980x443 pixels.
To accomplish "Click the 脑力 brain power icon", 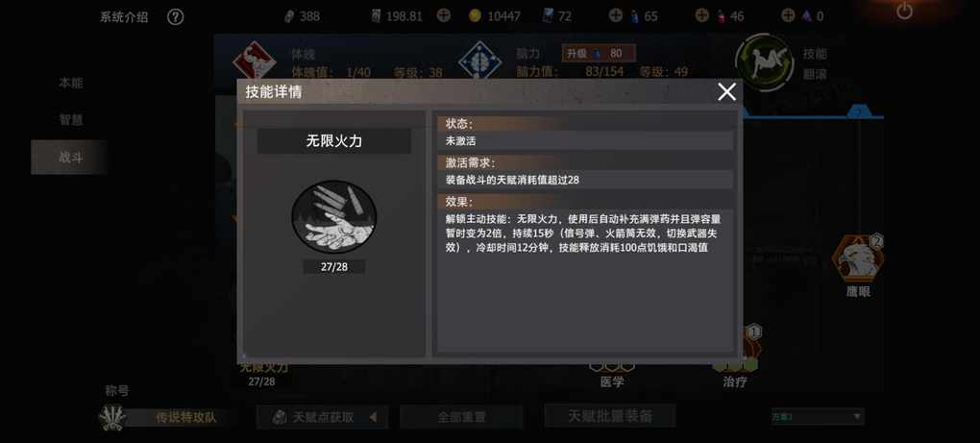I will pyautogui.click(x=479, y=62).
